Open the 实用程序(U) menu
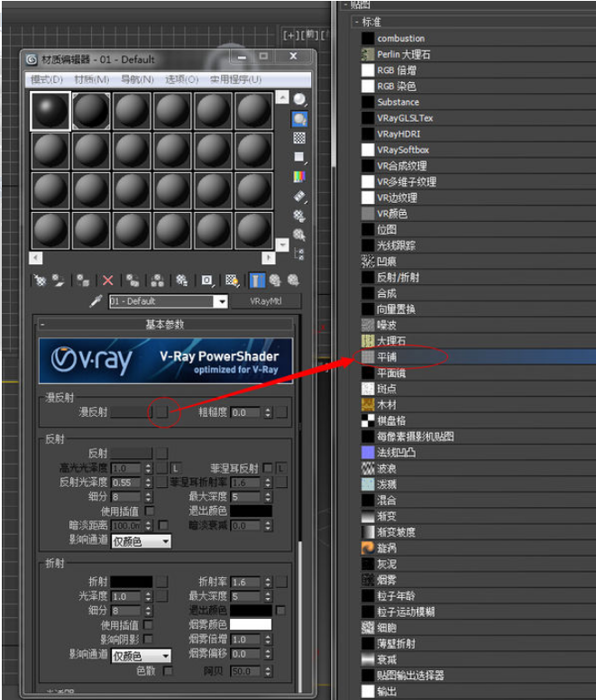The image size is (596, 700). (x=235, y=79)
